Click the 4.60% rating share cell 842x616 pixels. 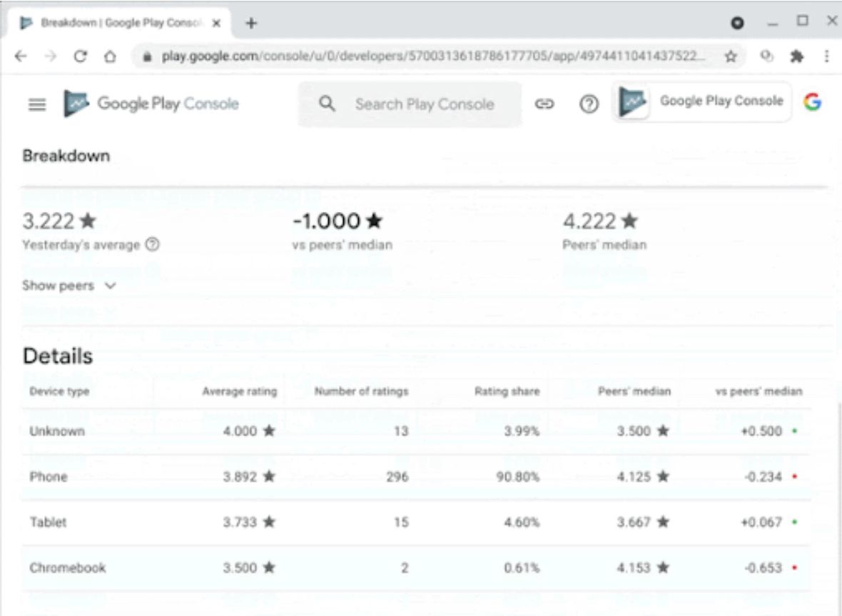(x=522, y=522)
